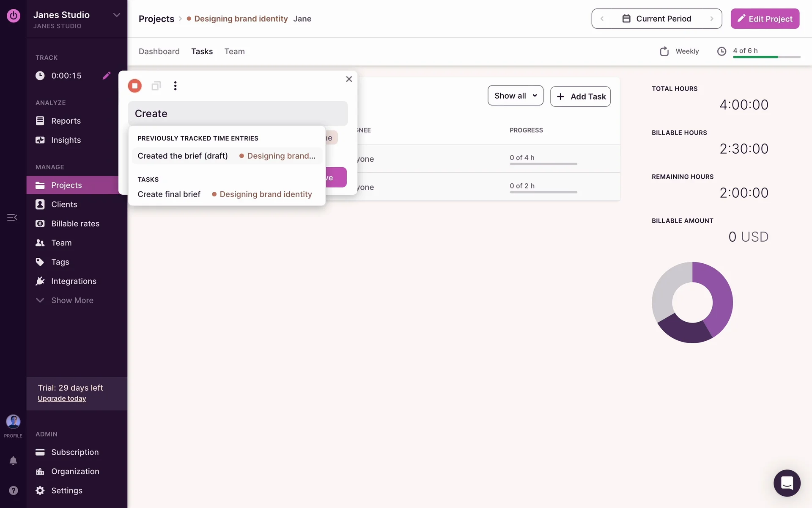
Task: Click the Add Task button
Action: point(580,97)
